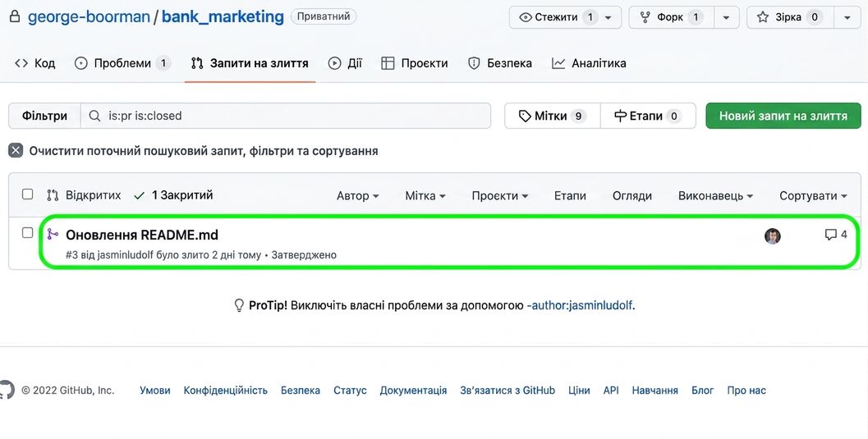Show Відкритих pull requests
This screenshot has height=439, width=868.
[84, 195]
